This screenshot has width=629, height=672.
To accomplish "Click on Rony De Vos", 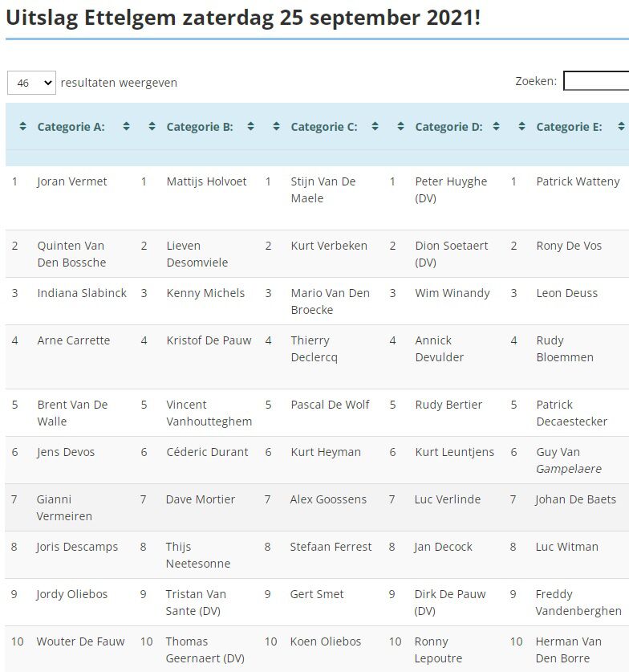I will pos(569,246).
